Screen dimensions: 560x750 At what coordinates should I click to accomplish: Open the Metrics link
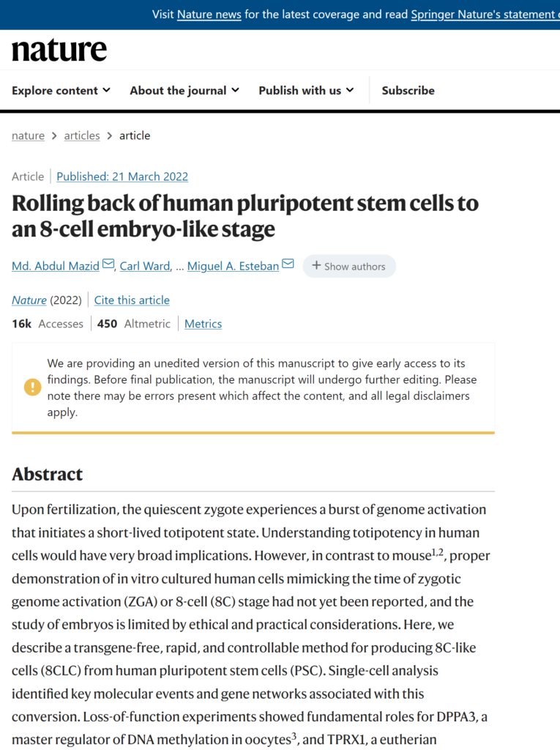coord(203,324)
